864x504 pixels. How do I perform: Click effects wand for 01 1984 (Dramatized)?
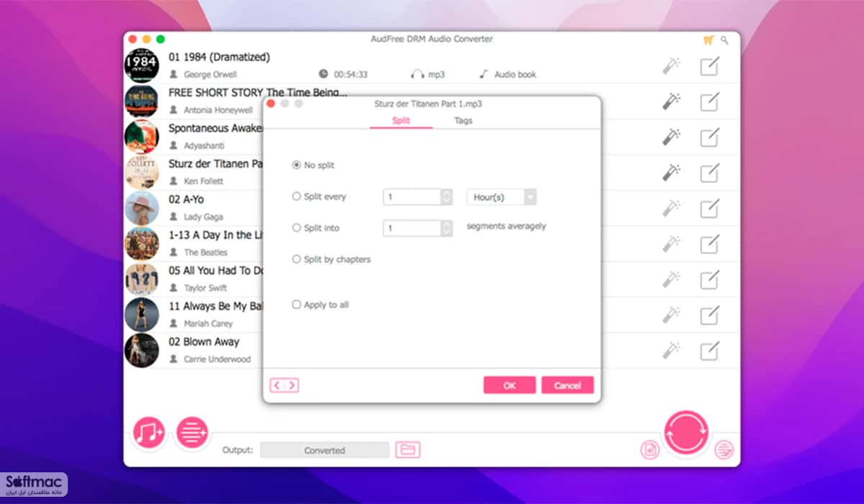(x=671, y=66)
